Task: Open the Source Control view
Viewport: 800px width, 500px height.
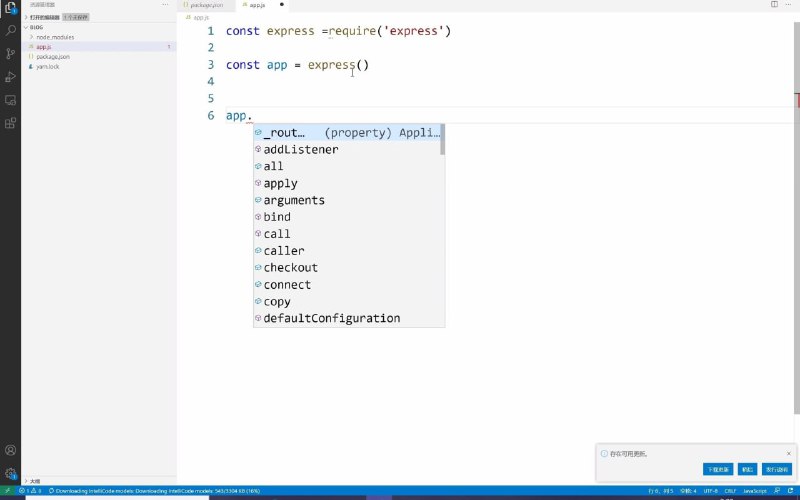Action: tap(10, 54)
